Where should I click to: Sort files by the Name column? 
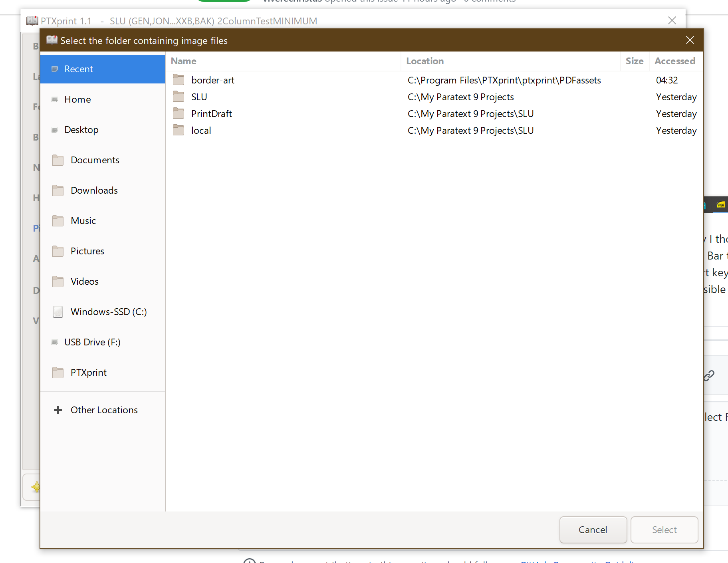point(183,61)
